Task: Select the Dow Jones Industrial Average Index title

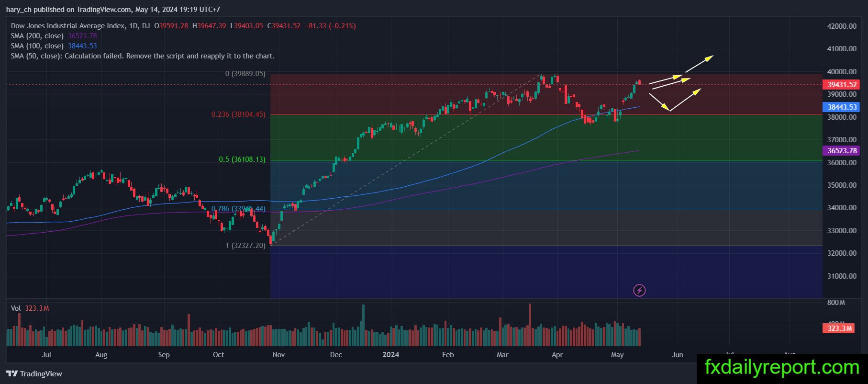Action: [68, 26]
